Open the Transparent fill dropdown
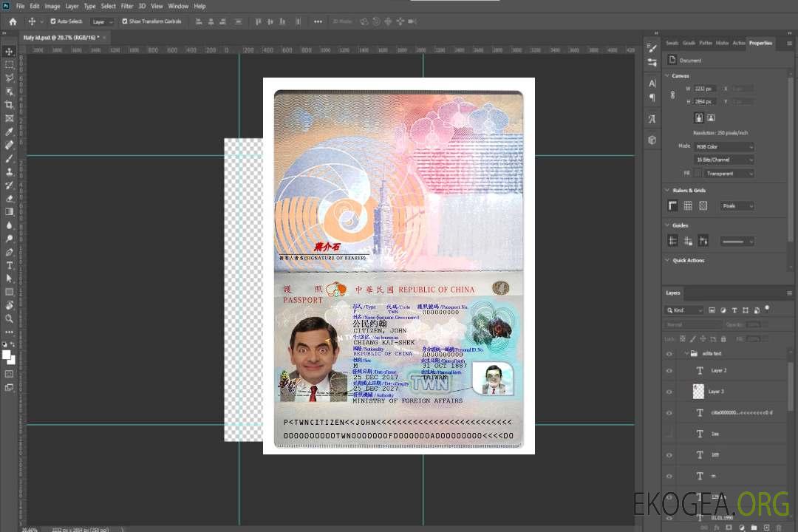The height and width of the screenshot is (532, 798). tap(729, 174)
